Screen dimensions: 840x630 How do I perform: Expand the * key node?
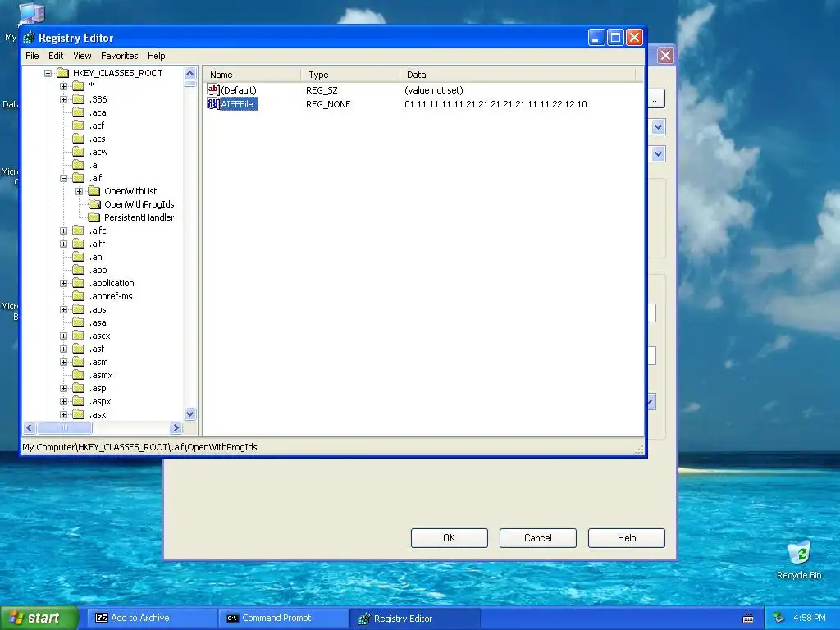tap(64, 85)
